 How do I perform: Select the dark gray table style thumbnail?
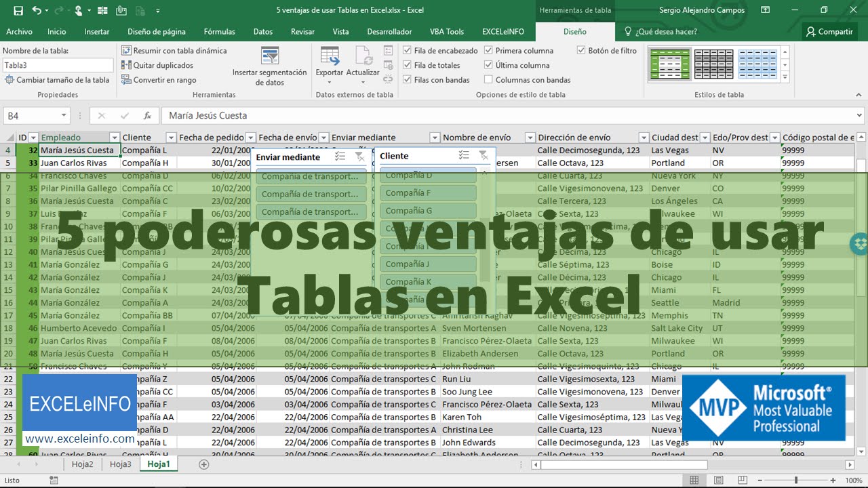click(714, 64)
